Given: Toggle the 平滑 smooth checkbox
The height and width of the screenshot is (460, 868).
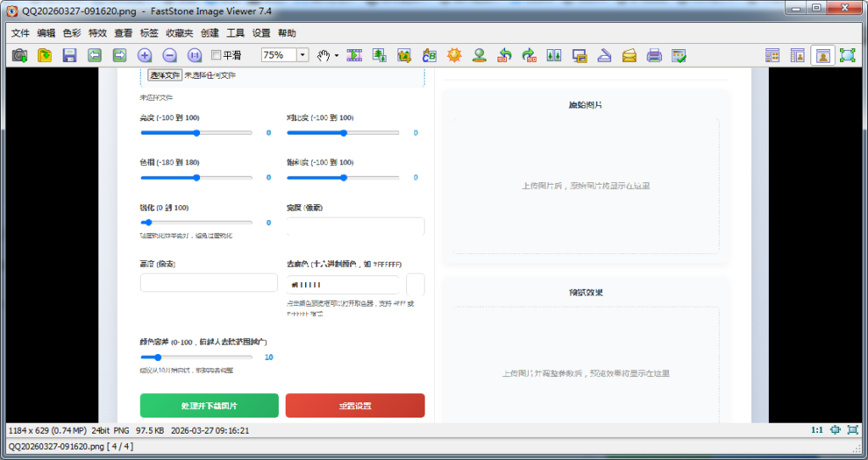Looking at the screenshot, I should point(216,55).
